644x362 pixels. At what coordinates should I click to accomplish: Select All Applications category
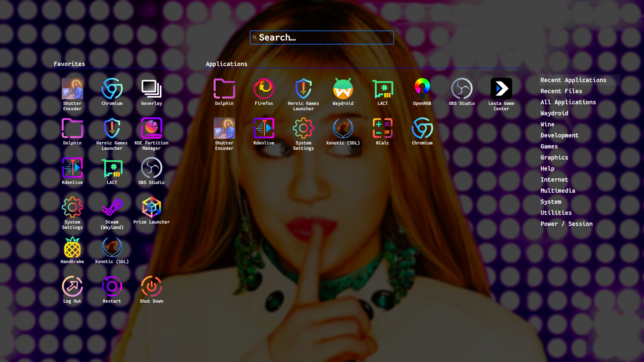tap(568, 102)
